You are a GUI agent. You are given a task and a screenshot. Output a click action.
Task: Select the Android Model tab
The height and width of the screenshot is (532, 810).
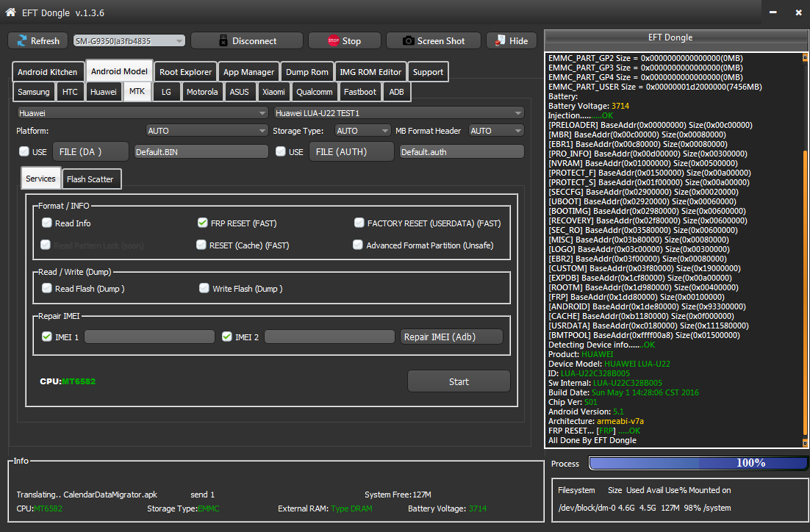[119, 71]
